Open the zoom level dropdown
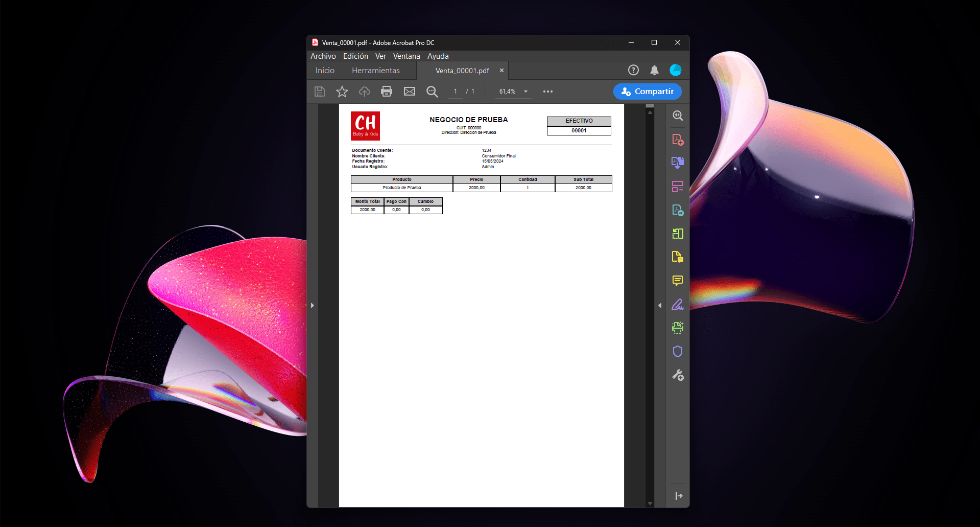 click(x=525, y=91)
